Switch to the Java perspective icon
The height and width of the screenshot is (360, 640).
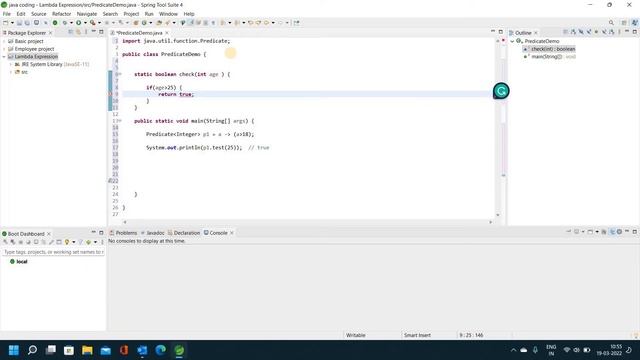(x=635, y=23)
